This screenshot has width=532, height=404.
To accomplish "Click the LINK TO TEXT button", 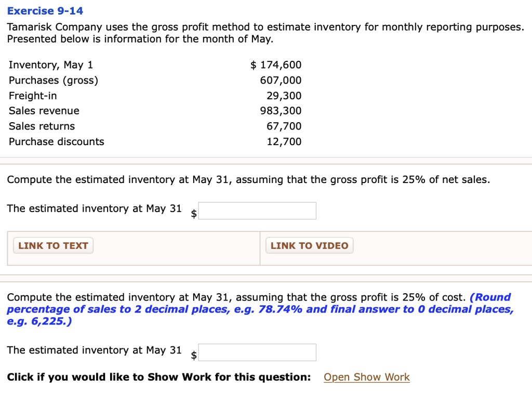I will point(52,245).
